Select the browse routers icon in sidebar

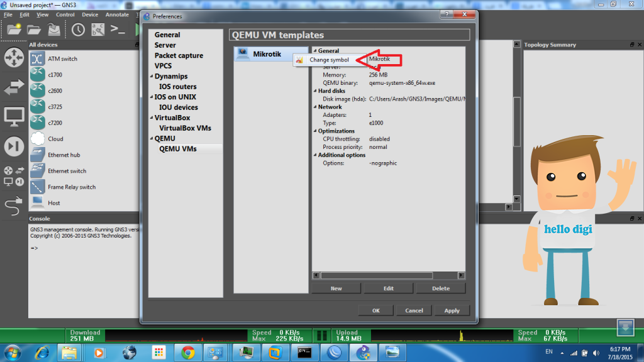14,57
